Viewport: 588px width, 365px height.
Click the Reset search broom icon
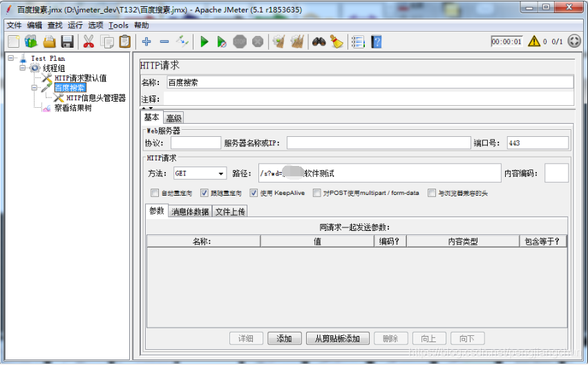pos(336,41)
